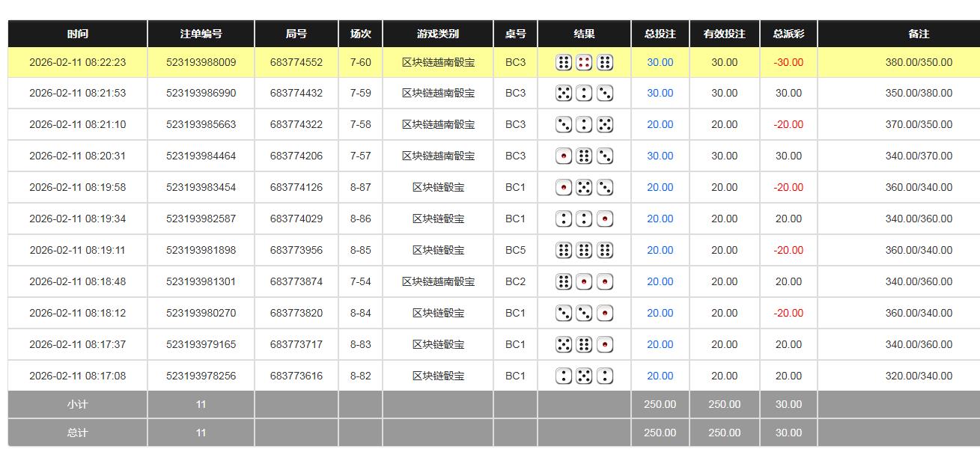Open the blue 30.00 bet link in highlighted row
The height and width of the screenshot is (461, 980).
(x=660, y=62)
